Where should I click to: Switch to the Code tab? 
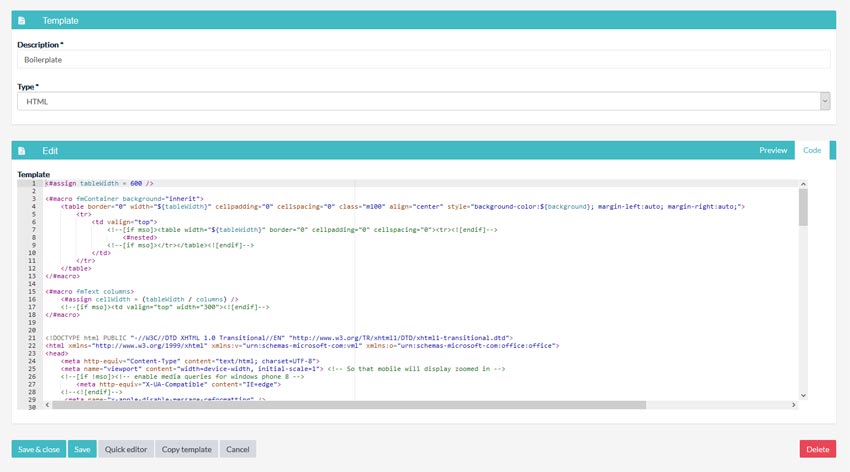coord(812,150)
